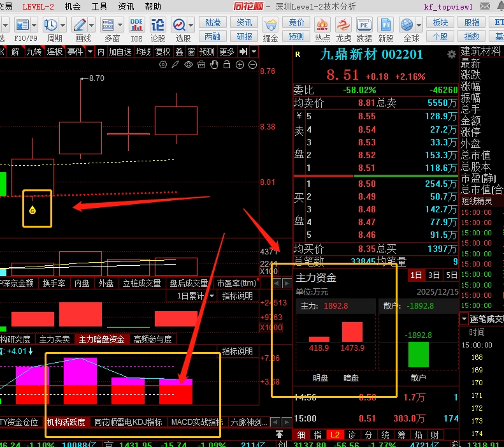The height and width of the screenshot is (447, 504).
Task: Open the 全球 globe icon
Action: tap(407, 25)
